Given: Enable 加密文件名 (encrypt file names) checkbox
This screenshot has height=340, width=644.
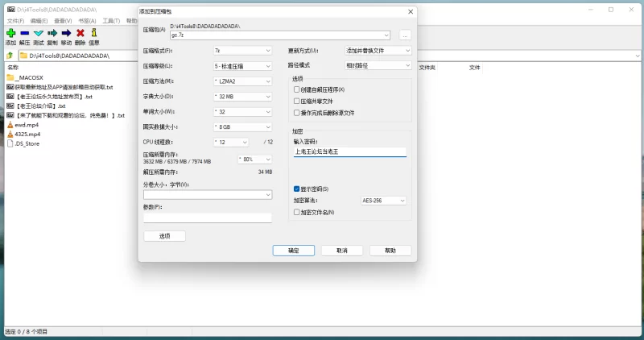Looking at the screenshot, I should coord(296,212).
